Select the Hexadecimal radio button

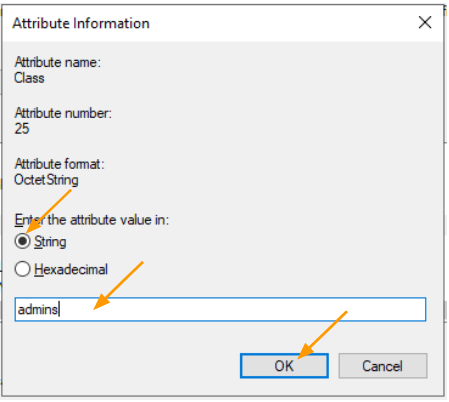[22, 269]
